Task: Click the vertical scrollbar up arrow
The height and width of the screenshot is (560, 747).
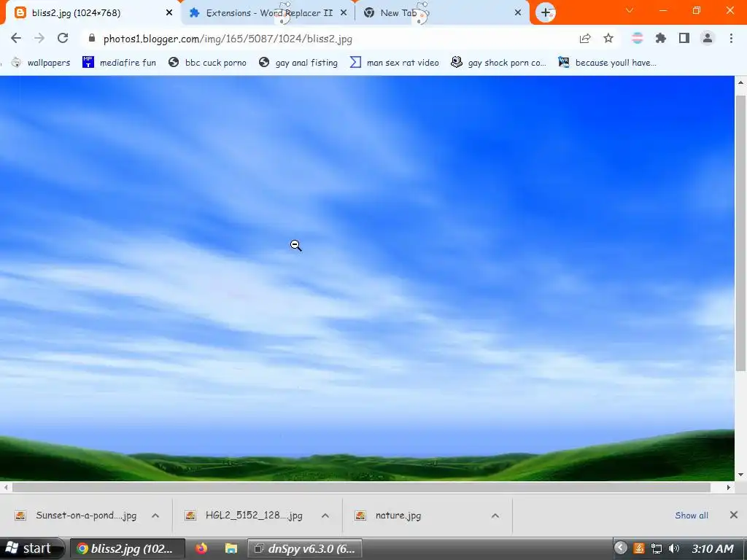Action: (x=740, y=82)
